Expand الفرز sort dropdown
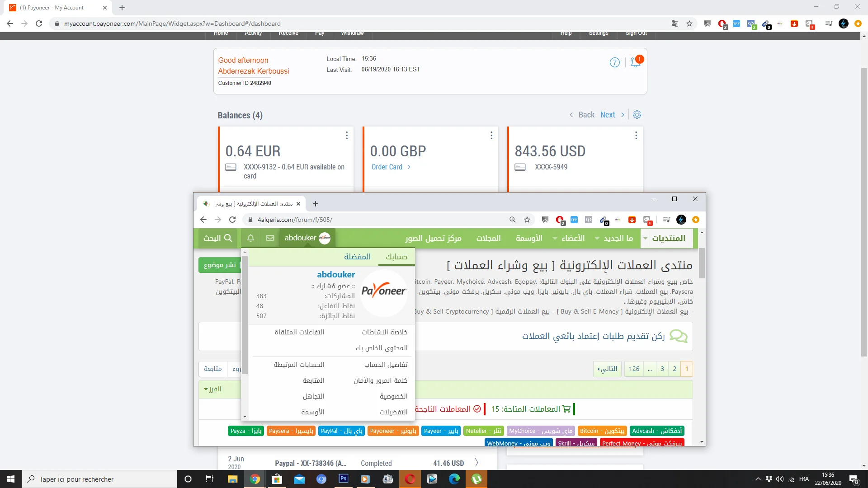 click(x=212, y=389)
